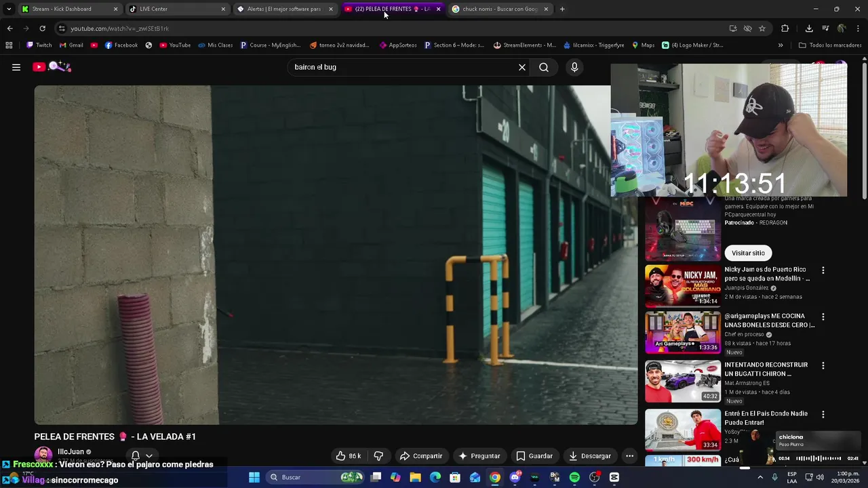This screenshot has width=868, height=488.
Task: Open the IlloJuan channel name link
Action: (x=71, y=452)
